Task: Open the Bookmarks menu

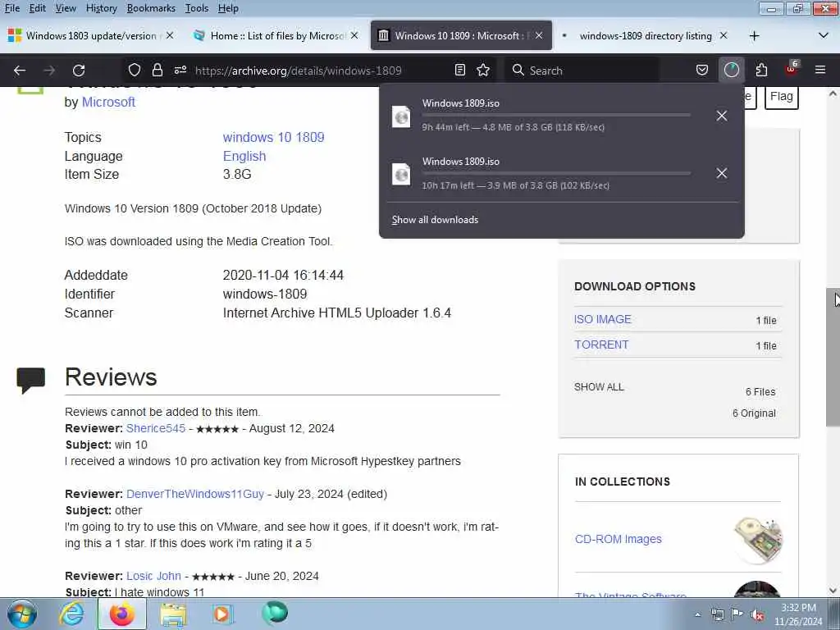Action: 151,8
